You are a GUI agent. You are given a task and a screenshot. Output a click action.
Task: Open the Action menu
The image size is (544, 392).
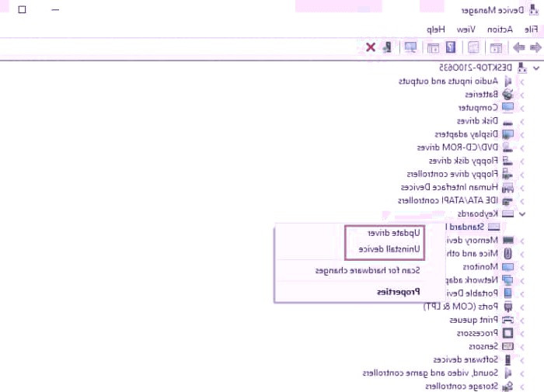click(500, 29)
